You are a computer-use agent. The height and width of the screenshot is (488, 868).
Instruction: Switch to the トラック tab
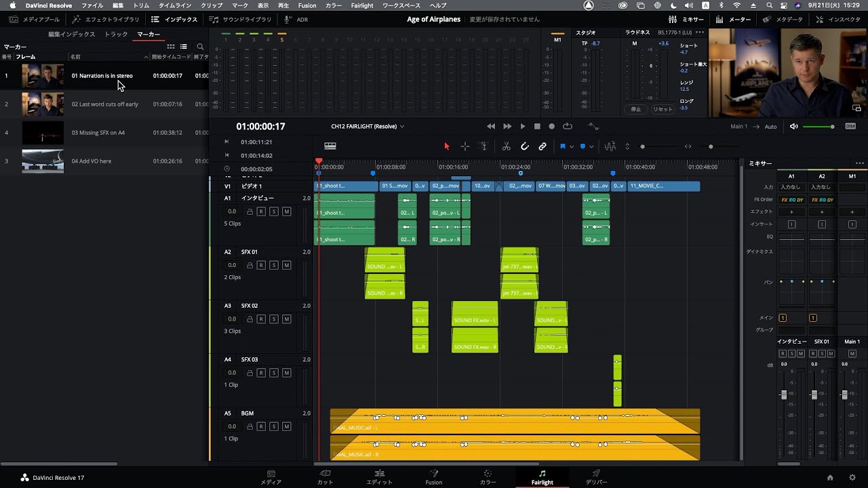pos(115,33)
